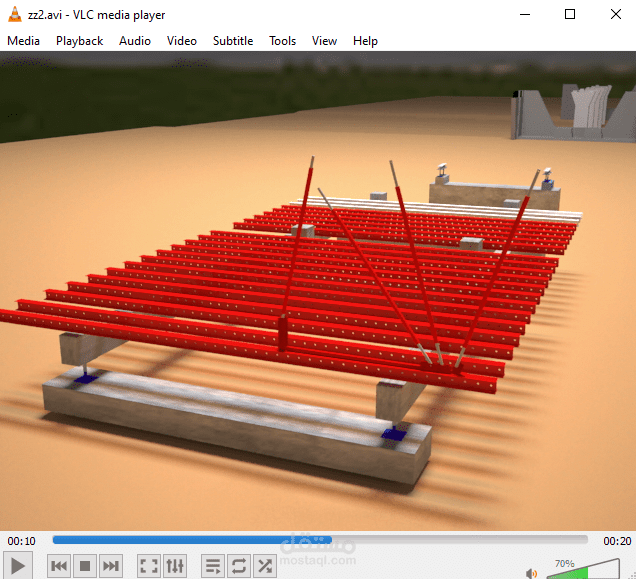Skip to next media track

click(x=111, y=566)
